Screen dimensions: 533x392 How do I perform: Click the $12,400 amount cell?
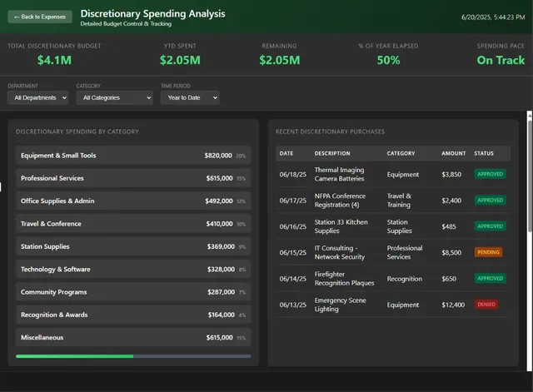(453, 305)
